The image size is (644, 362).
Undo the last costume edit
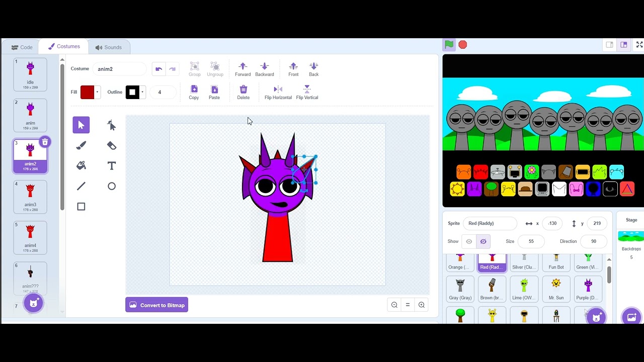pos(158,69)
